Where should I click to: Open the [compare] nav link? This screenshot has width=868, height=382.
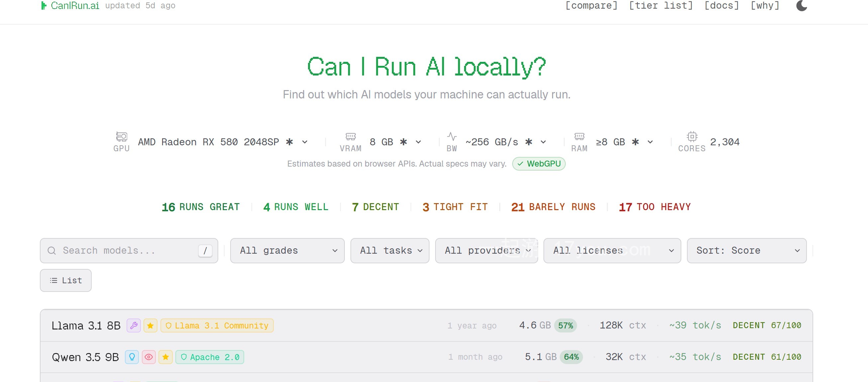pyautogui.click(x=591, y=6)
